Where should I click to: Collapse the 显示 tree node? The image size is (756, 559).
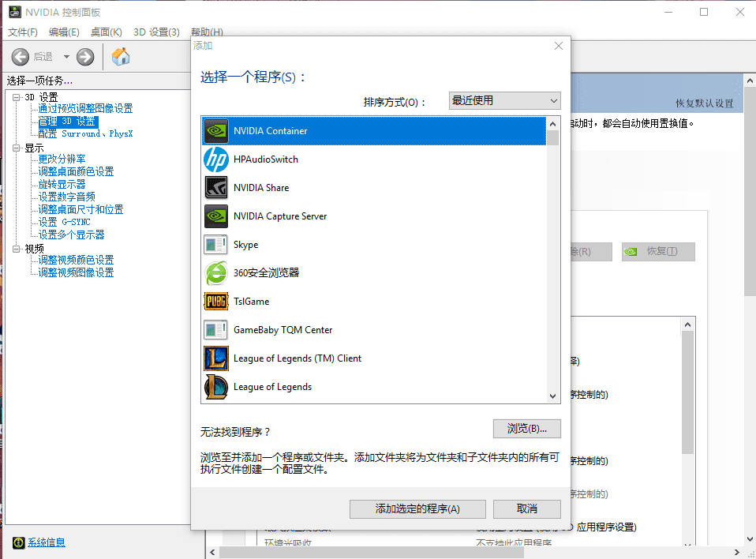point(17,148)
